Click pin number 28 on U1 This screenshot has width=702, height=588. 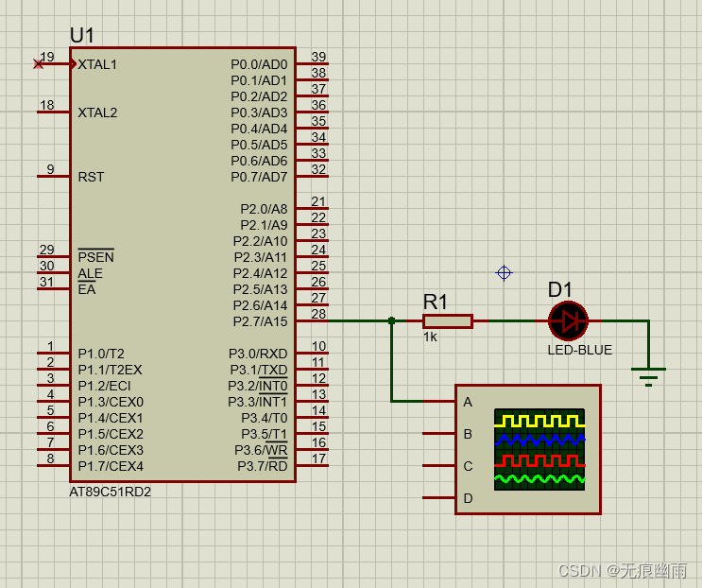tap(318, 314)
